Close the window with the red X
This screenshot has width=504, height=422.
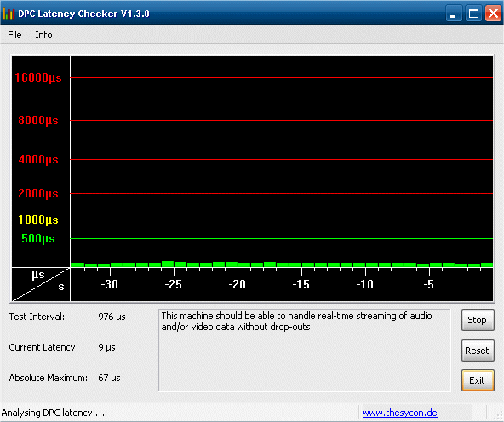coord(494,14)
